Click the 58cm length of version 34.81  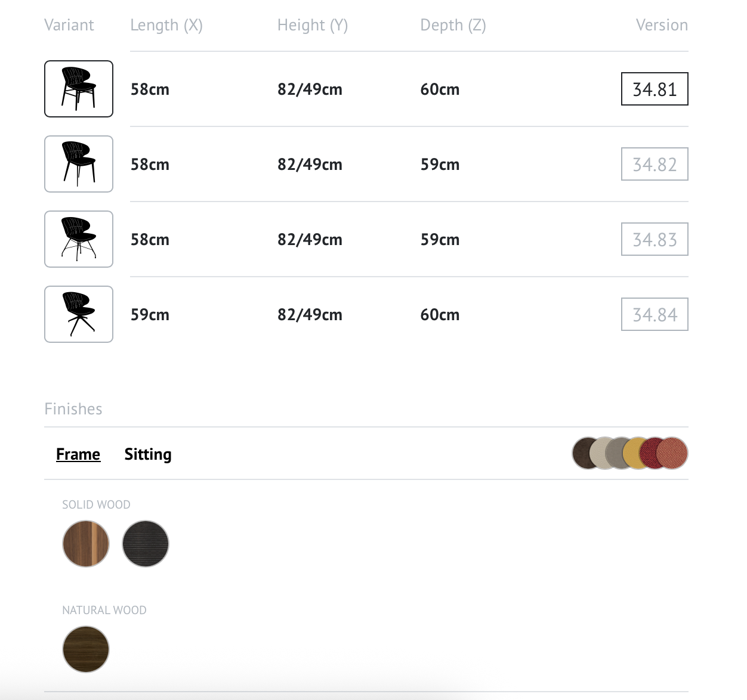[150, 89]
